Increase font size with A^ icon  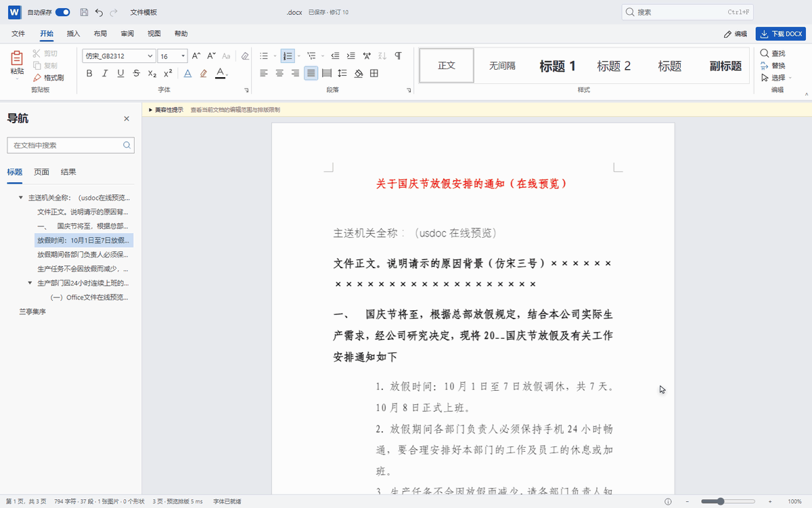pos(196,56)
